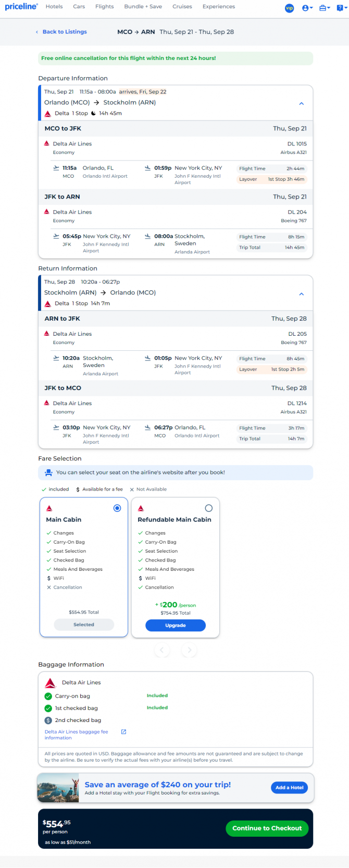Collapse the Departure Information flight details
The image size is (349, 868).
tap(301, 104)
